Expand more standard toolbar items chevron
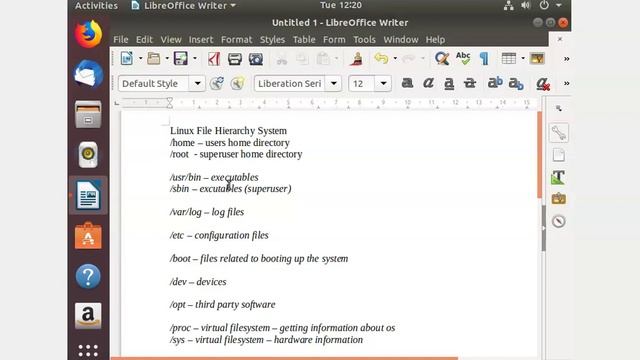640x360 pixels. click(x=567, y=59)
